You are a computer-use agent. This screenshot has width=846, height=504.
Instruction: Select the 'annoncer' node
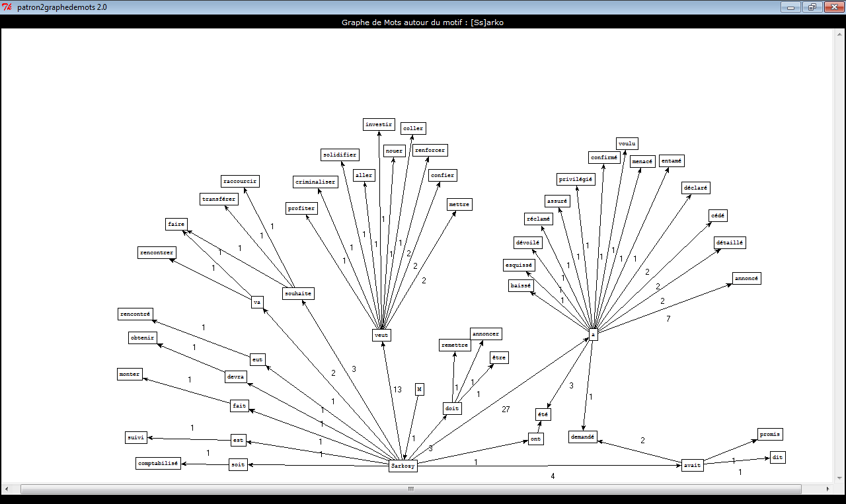486,334
